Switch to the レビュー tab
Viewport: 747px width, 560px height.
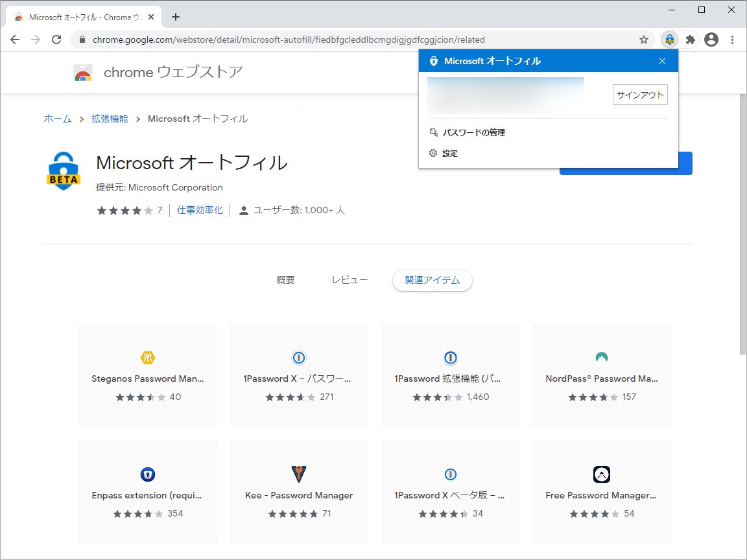click(x=349, y=279)
